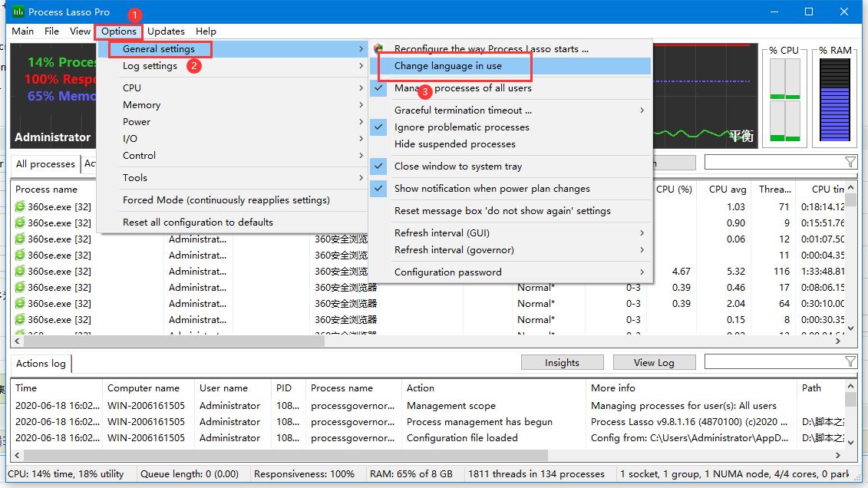This screenshot has height=488, width=868.
Task: Click the filter funnel icon above the actions log
Action: coord(850,362)
